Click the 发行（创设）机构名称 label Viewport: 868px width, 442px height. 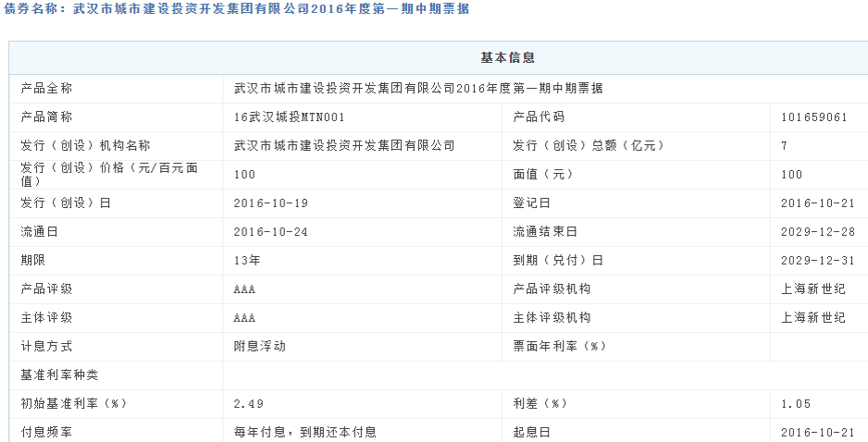coord(85,146)
